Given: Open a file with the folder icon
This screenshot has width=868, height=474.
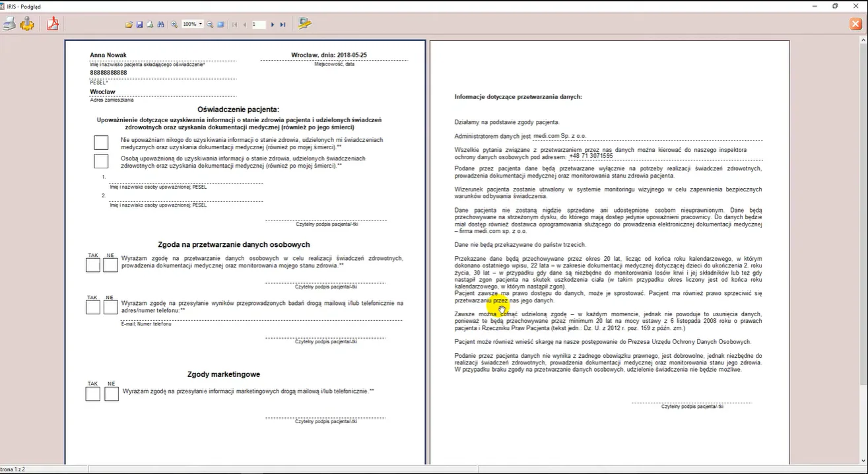Looking at the screenshot, I should [129, 24].
